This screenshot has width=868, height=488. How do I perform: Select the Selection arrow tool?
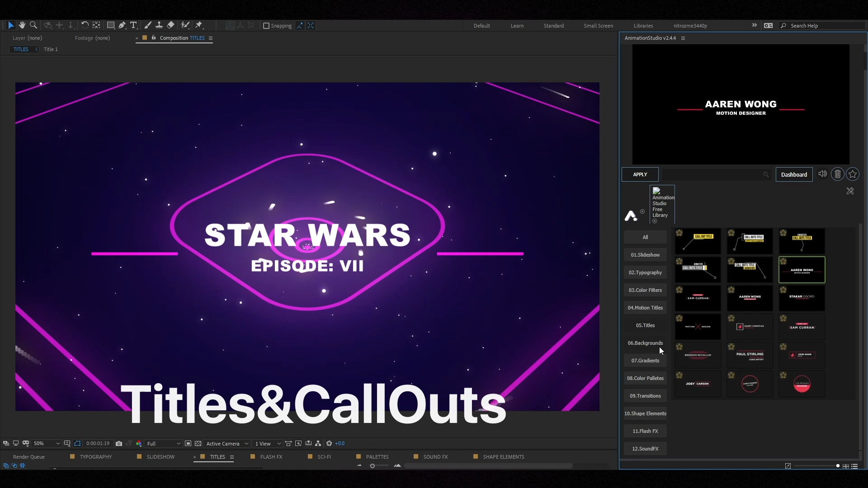click(x=11, y=25)
